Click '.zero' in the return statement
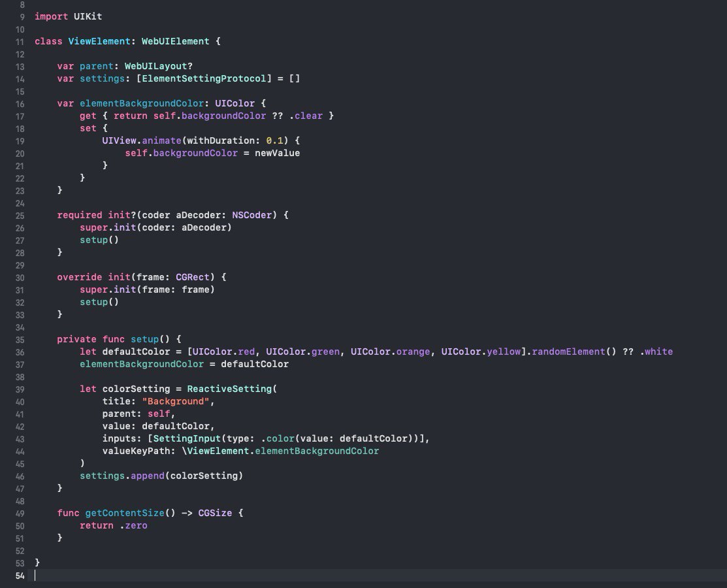Image resolution: width=727 pixels, height=588 pixels. 133,526
